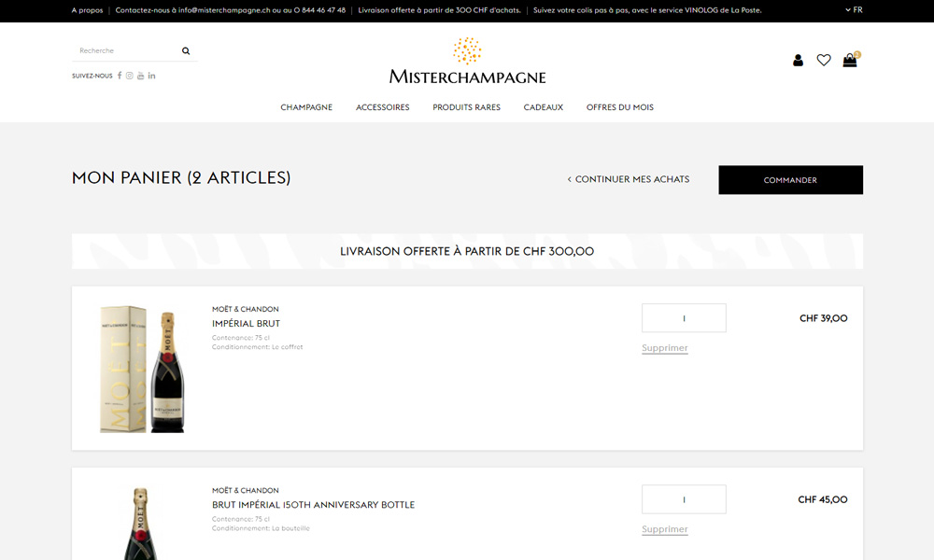This screenshot has width=934, height=560.
Task: Open the YouTube social icon
Action: pyautogui.click(x=141, y=76)
